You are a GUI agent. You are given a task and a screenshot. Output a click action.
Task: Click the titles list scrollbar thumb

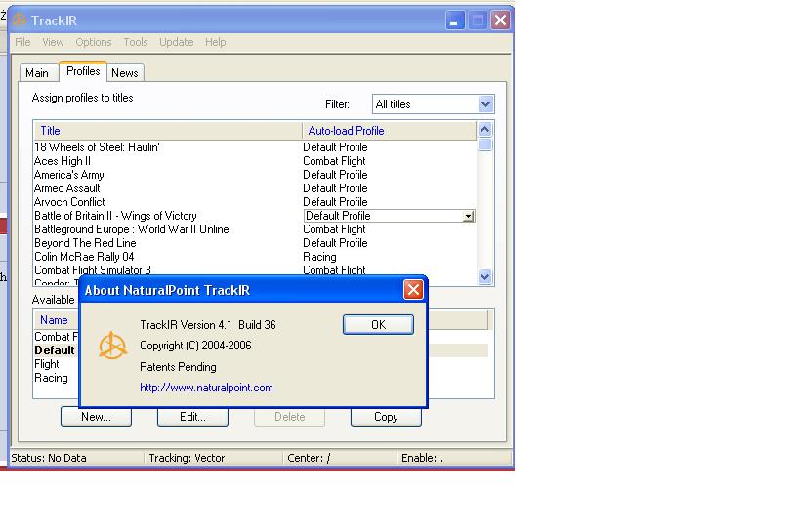pos(484,144)
